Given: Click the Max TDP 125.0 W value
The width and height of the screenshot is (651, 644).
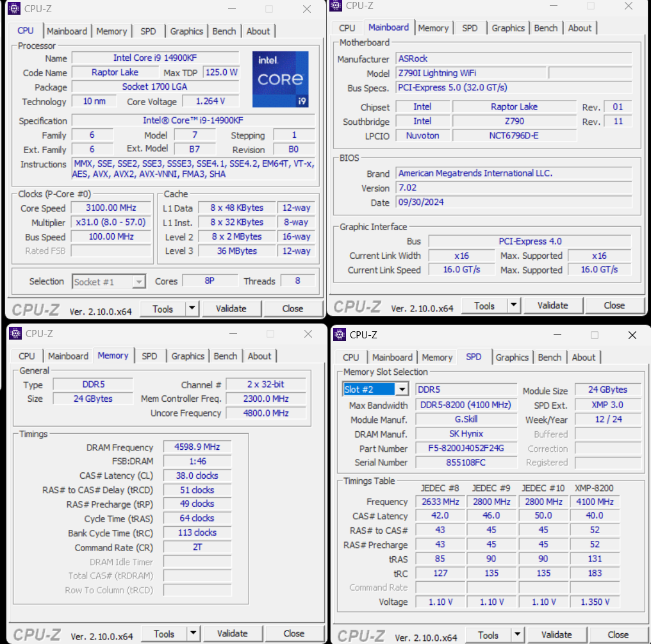Looking at the screenshot, I should pyautogui.click(x=221, y=72).
